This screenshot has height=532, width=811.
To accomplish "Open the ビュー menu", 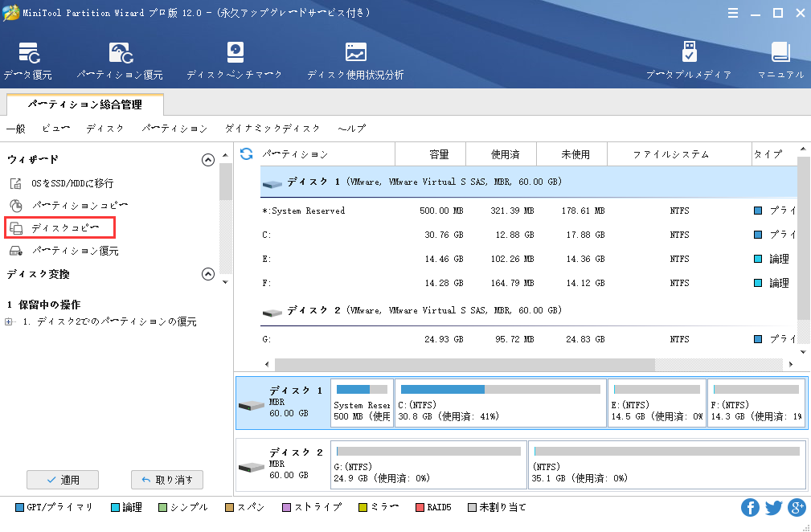I will pyautogui.click(x=55, y=129).
